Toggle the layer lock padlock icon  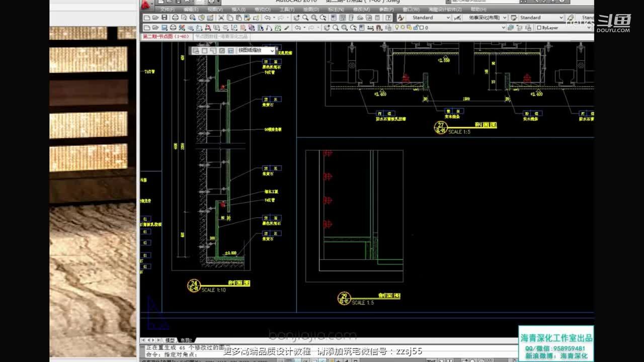point(415,28)
